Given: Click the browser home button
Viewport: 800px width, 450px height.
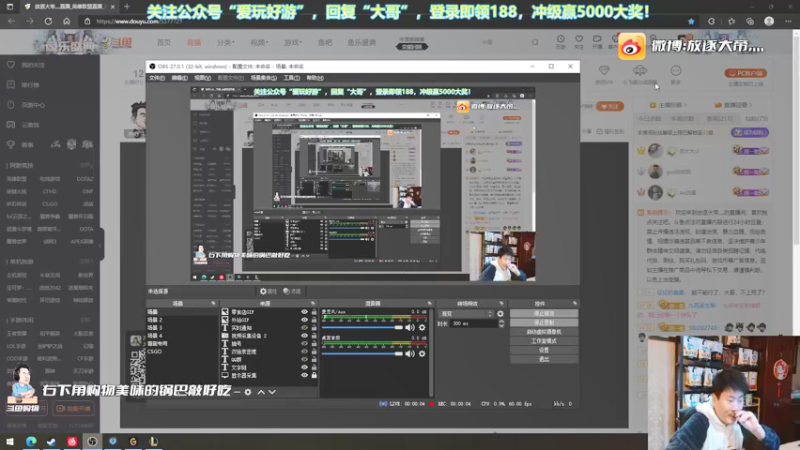Looking at the screenshot, I should click(x=66, y=21).
